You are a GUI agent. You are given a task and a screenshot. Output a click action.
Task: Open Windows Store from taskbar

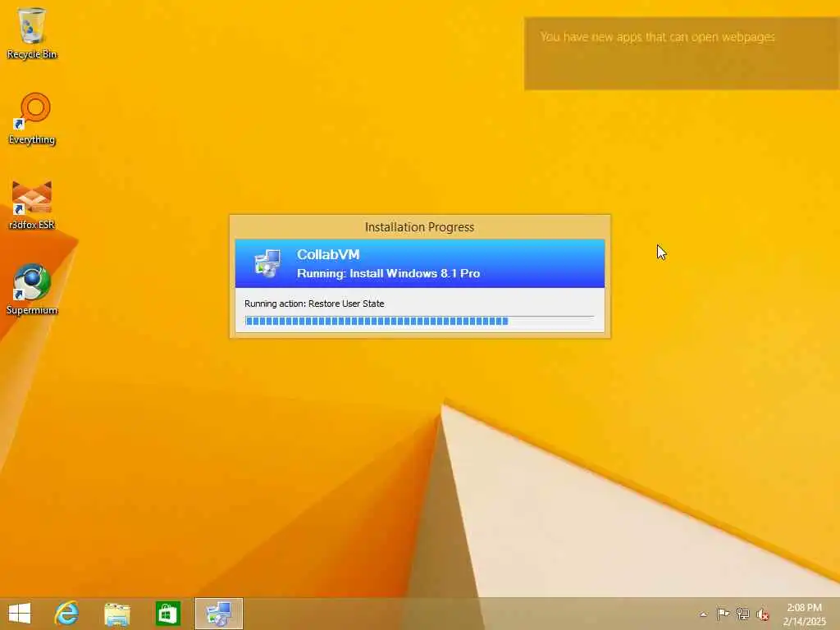[x=167, y=614]
